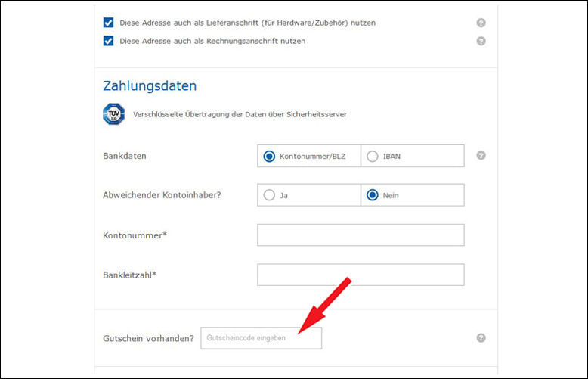588x379 pixels.
Task: Choose Ja for Abweichender Kontoinhaber
Action: click(x=269, y=195)
